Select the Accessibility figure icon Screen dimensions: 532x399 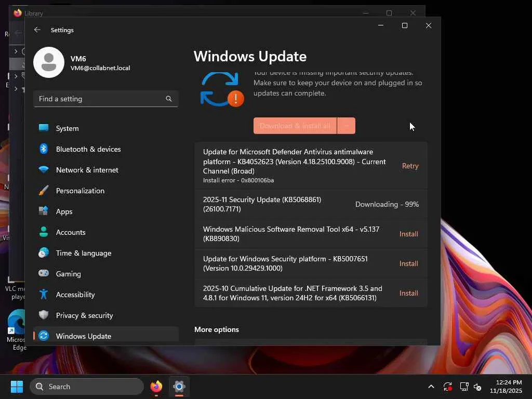point(44,294)
